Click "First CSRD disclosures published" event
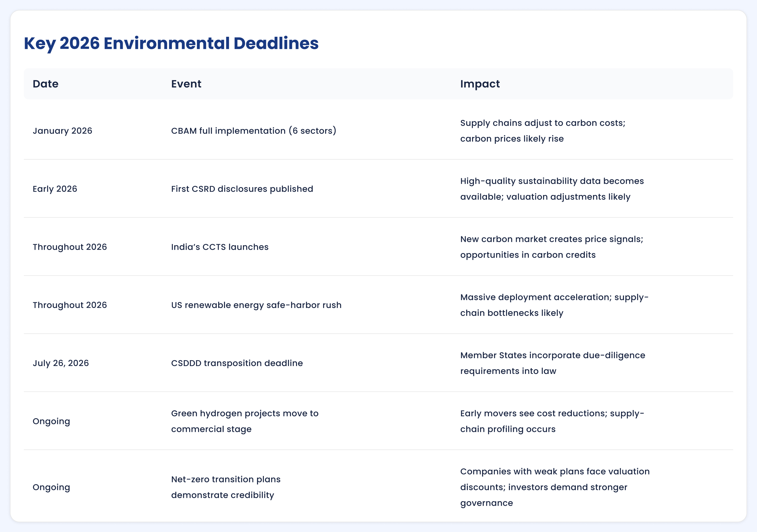757x532 pixels. [x=242, y=189]
